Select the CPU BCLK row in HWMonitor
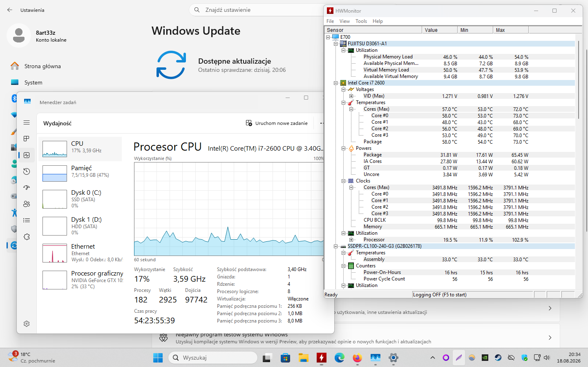Screen dimensions: 588x367 [x=450, y=220]
